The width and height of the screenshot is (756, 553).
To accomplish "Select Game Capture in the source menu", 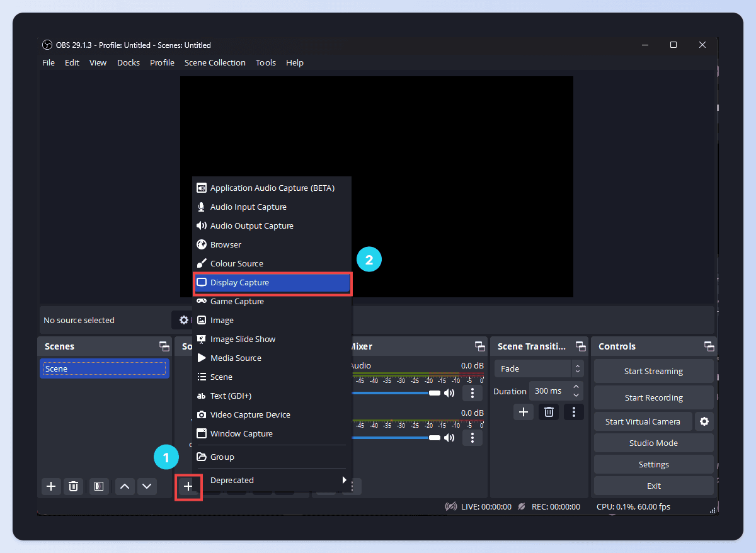I will [272, 301].
